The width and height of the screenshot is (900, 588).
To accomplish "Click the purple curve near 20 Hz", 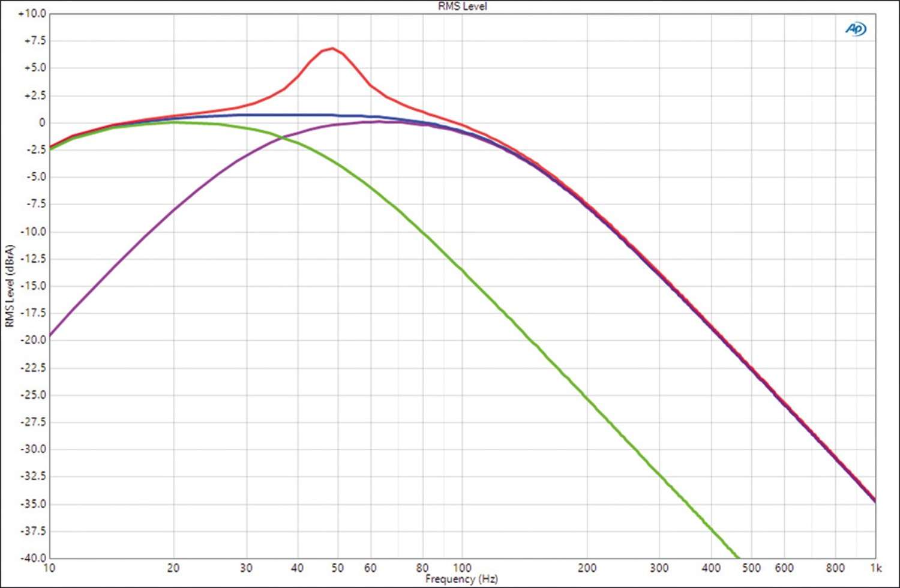I will point(173,210).
